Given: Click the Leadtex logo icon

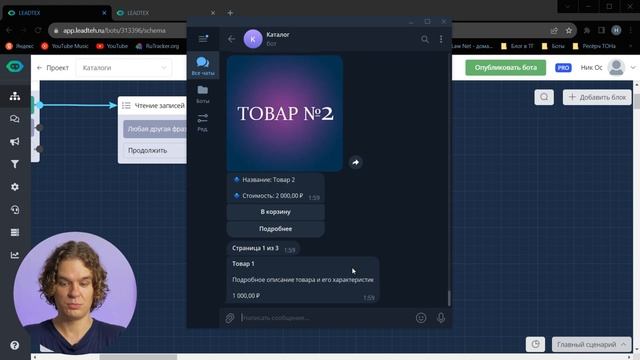Looking at the screenshot, I should click(15, 66).
